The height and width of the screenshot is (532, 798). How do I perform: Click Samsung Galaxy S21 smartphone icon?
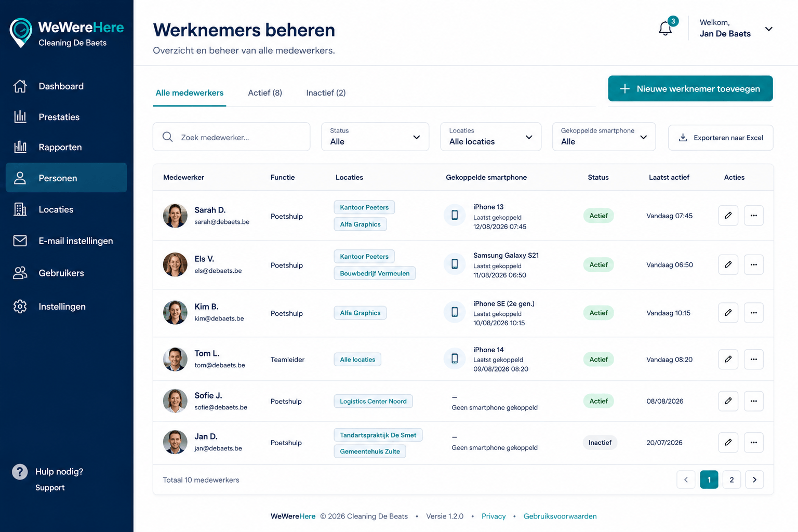point(455,264)
